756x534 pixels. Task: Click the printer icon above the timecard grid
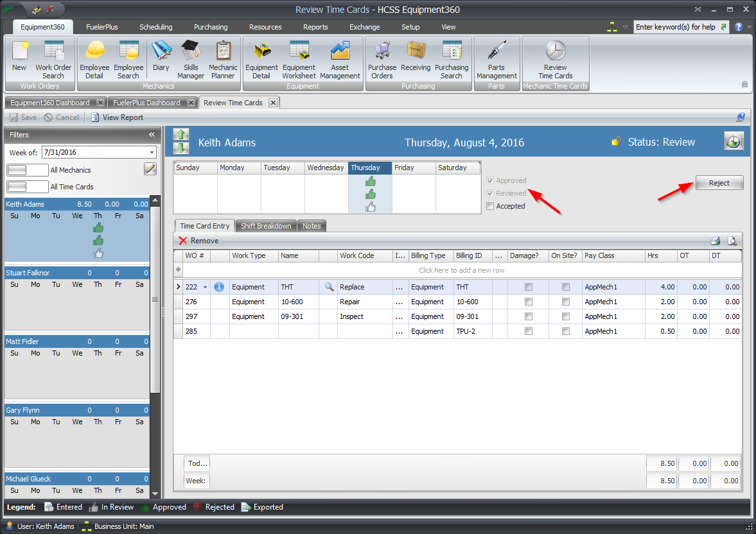click(x=716, y=239)
